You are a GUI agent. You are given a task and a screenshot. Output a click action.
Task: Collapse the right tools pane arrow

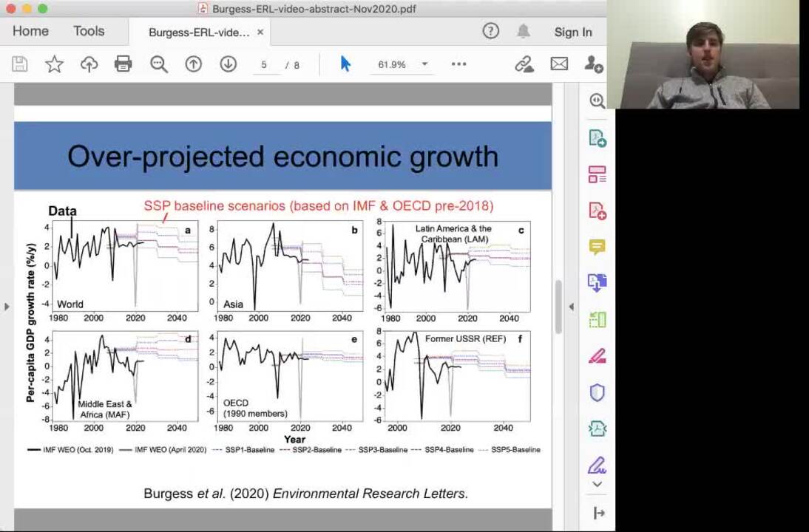click(x=571, y=307)
